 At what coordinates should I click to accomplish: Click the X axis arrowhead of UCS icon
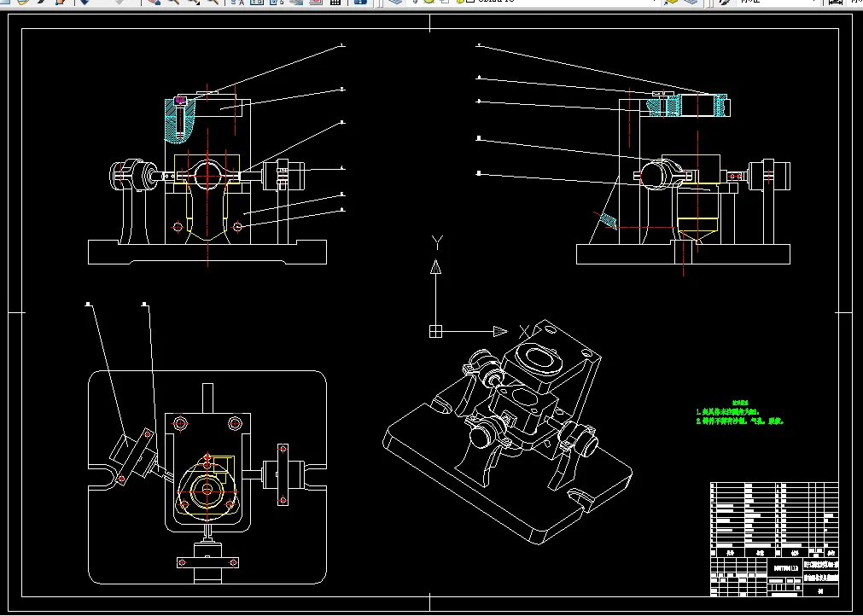(500, 331)
